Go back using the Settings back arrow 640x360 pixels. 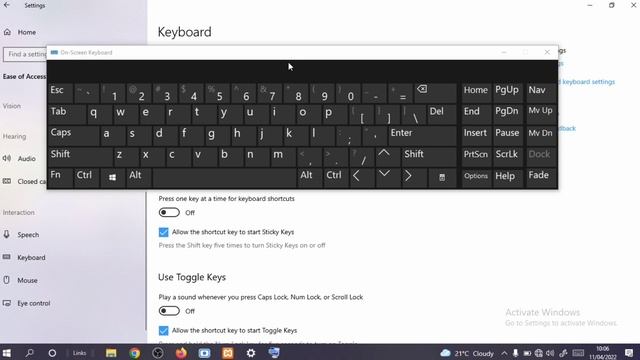(x=7, y=5)
